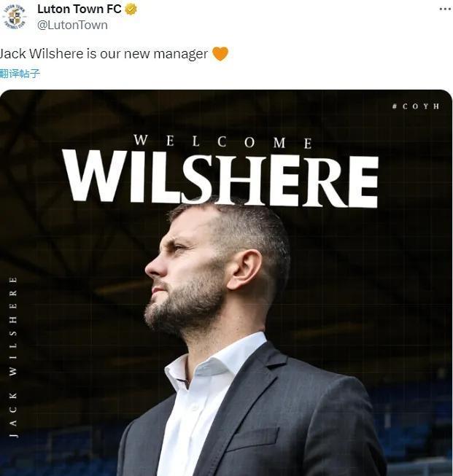Open the Luton Town FC crest avatar

point(15,17)
